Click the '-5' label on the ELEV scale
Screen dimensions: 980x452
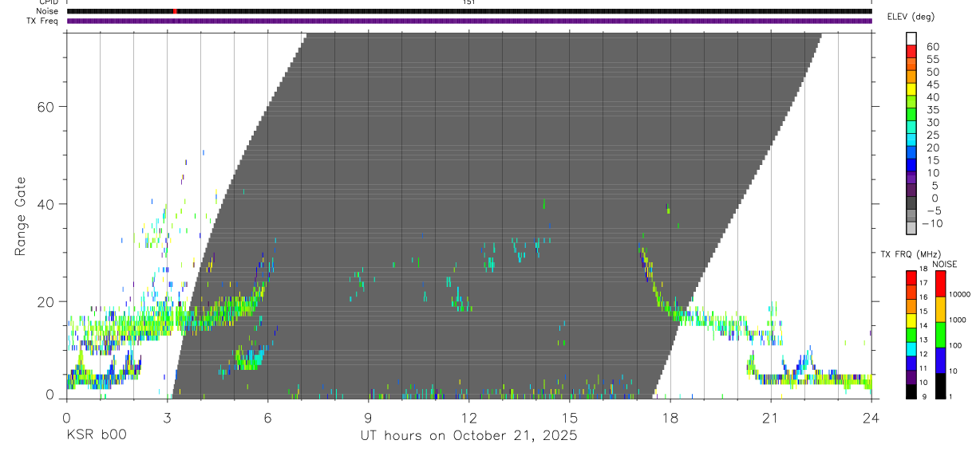coord(934,211)
